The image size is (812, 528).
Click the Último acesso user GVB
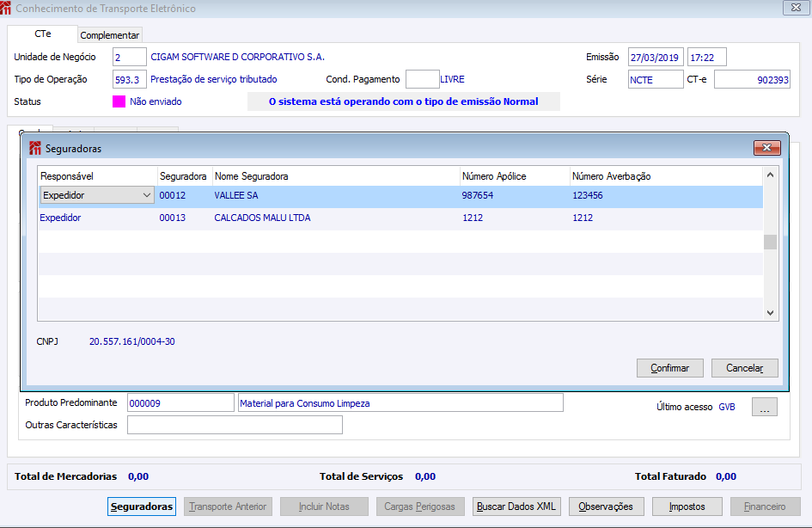(x=727, y=407)
